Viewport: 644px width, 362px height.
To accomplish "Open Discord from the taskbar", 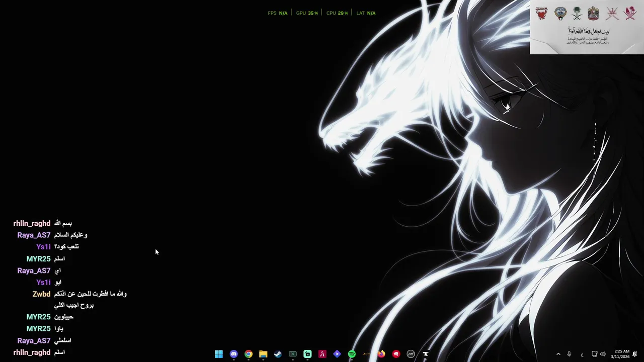I will tap(233, 354).
